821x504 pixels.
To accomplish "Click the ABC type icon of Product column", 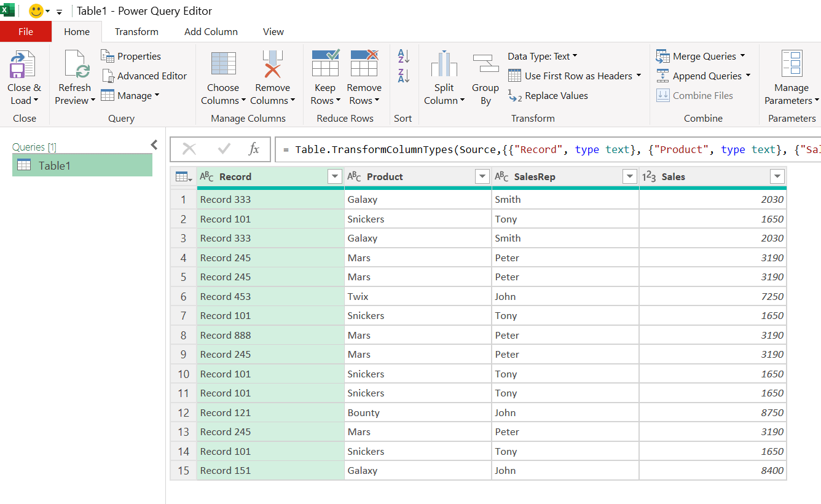I will 355,177.
